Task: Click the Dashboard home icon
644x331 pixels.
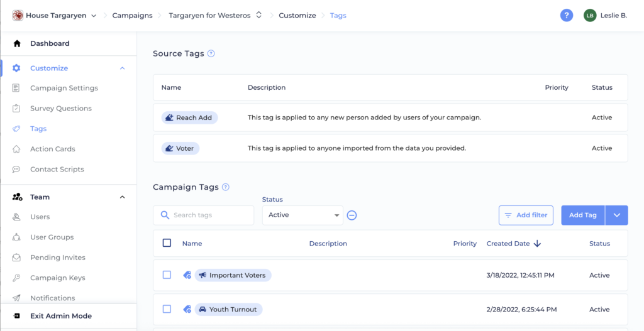Action: point(17,43)
